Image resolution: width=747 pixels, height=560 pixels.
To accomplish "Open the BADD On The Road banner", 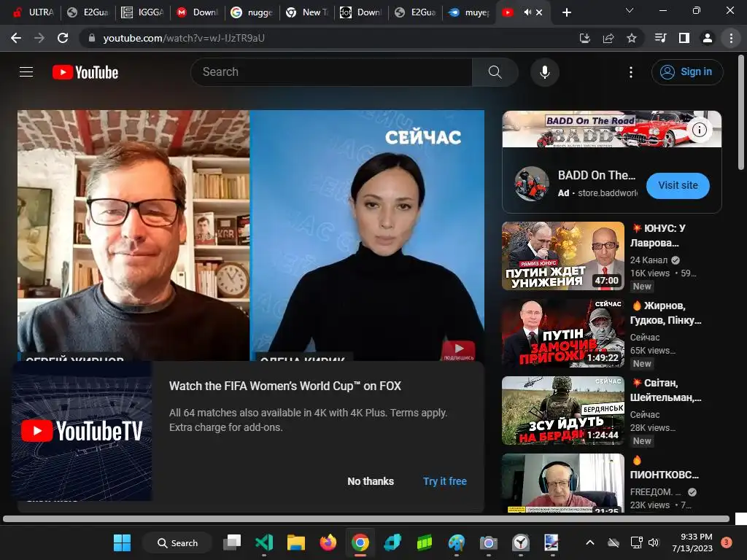I will 612,129.
